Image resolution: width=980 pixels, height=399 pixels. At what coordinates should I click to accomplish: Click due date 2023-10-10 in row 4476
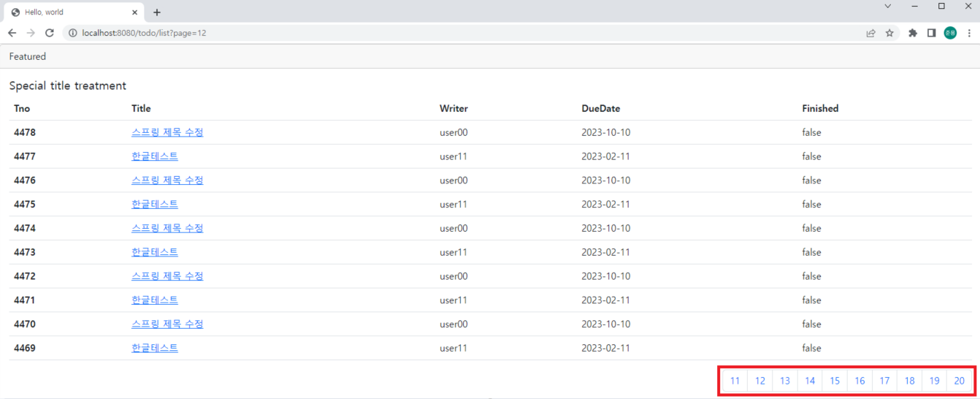click(606, 180)
